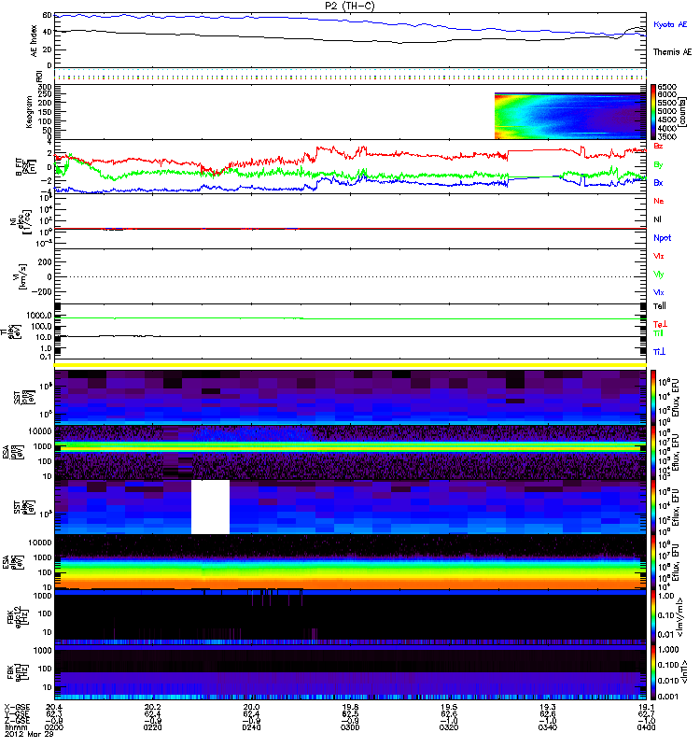Select the blue "Kyoto AE" legend label
The height and width of the screenshot is (747, 700).
coord(670,24)
